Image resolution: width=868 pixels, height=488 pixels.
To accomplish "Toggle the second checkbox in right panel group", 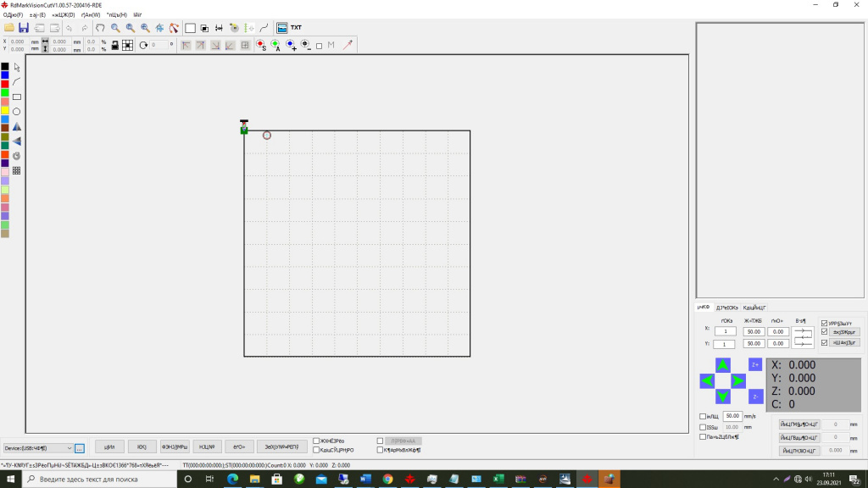I will click(x=824, y=332).
